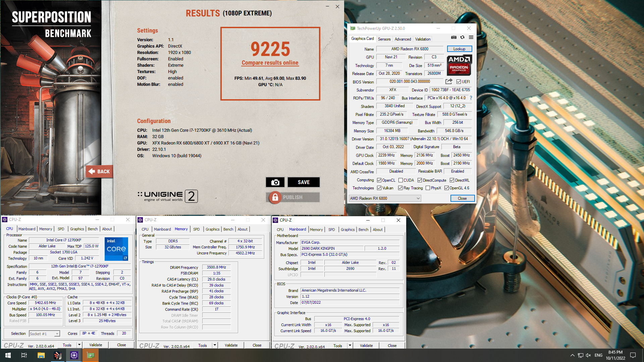Select SPD tab in the first CPU-Z window
644x362 pixels.
61,229
